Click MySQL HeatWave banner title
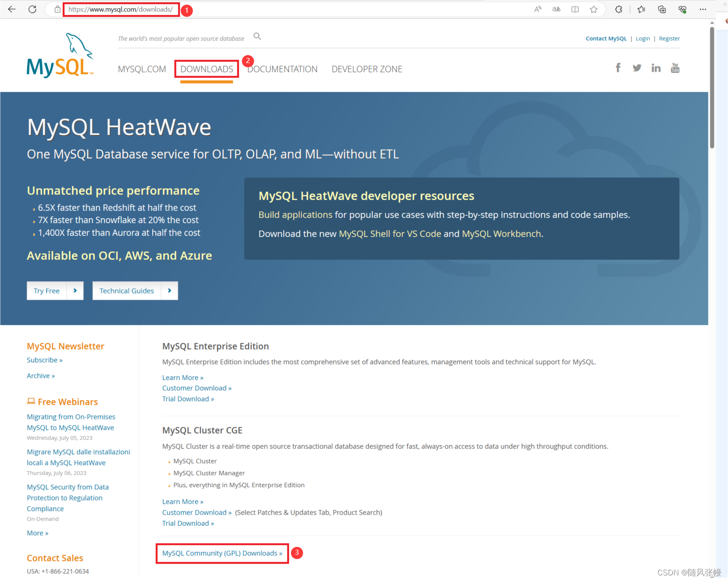 click(x=119, y=128)
